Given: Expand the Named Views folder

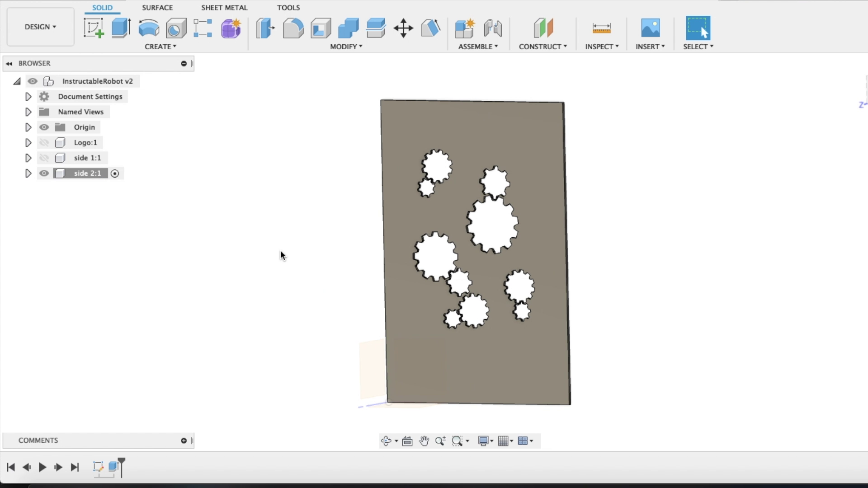Looking at the screenshot, I should [x=28, y=112].
